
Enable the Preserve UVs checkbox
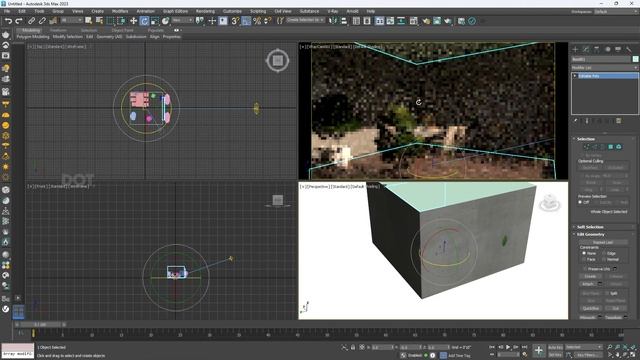pyautogui.click(x=584, y=269)
